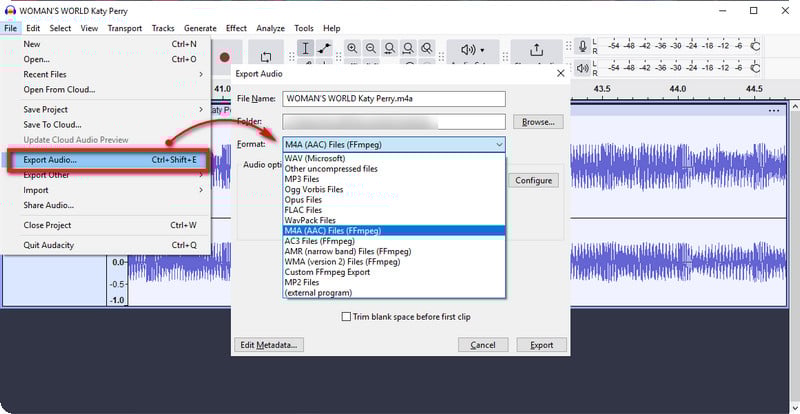Expand Recent Files submenu
Image resolution: width=800 pixels, height=414 pixels.
pyautogui.click(x=106, y=75)
